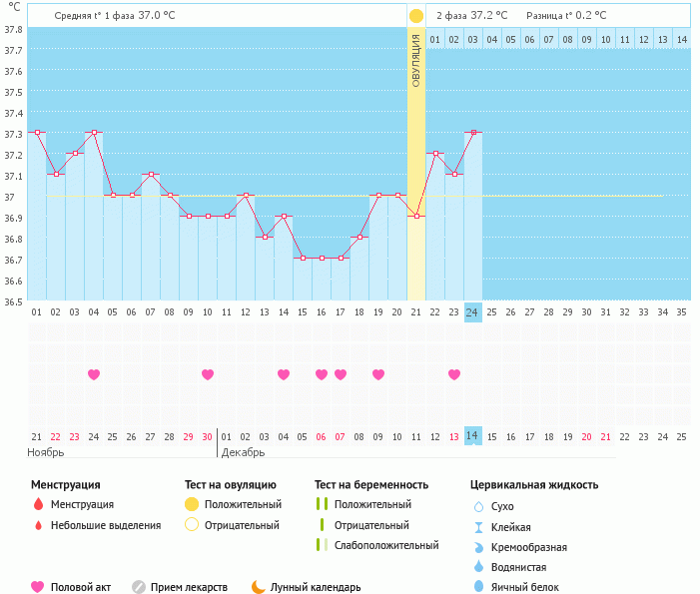Click the heart icon on November 30
This screenshot has height=594, width=700.
click(x=208, y=374)
